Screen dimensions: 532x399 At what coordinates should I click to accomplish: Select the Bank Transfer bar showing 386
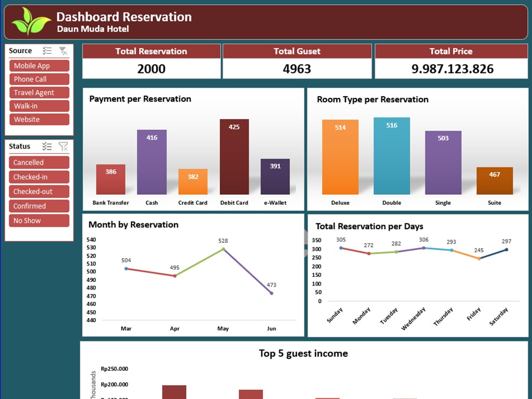(111, 179)
